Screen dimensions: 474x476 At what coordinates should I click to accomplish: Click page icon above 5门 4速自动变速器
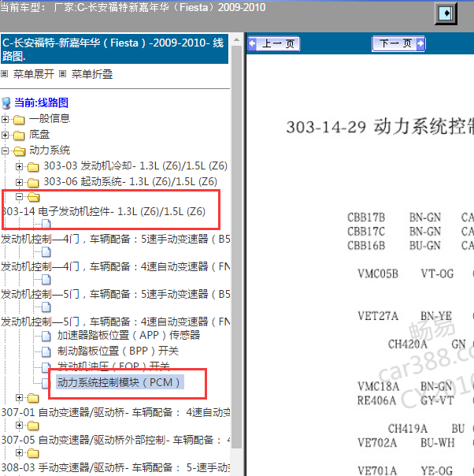46,307
